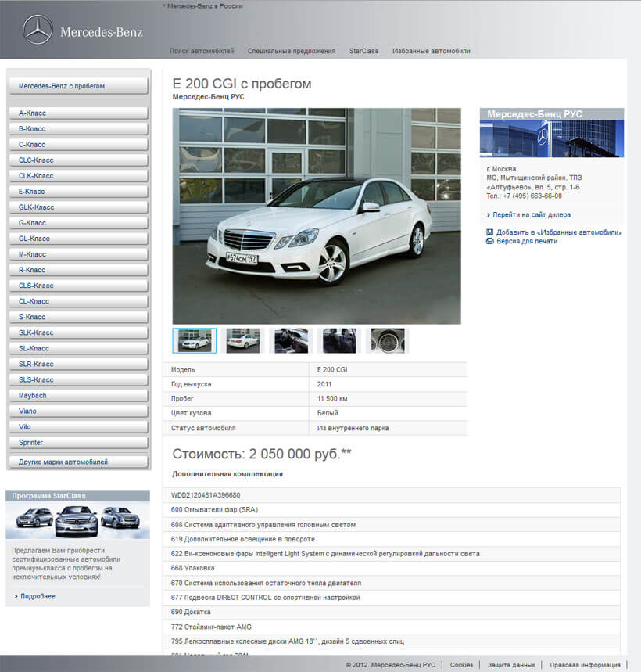Open Viano in the sidebar
This screenshot has width=641, height=672.
tap(78, 411)
